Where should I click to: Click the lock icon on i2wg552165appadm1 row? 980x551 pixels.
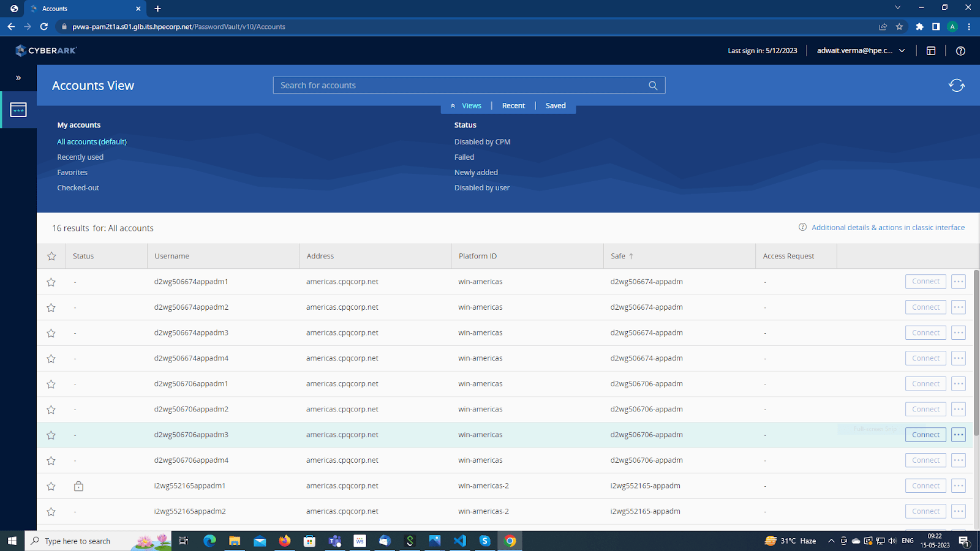(78, 485)
